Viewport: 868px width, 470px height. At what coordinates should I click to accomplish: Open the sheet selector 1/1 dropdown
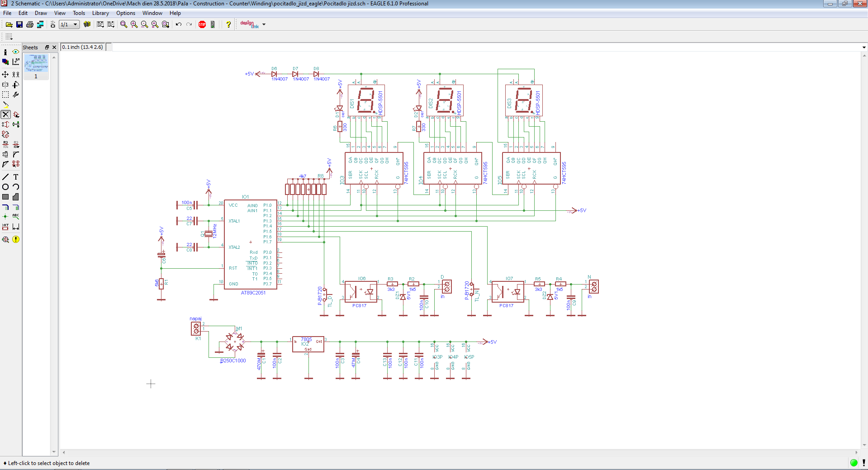69,24
